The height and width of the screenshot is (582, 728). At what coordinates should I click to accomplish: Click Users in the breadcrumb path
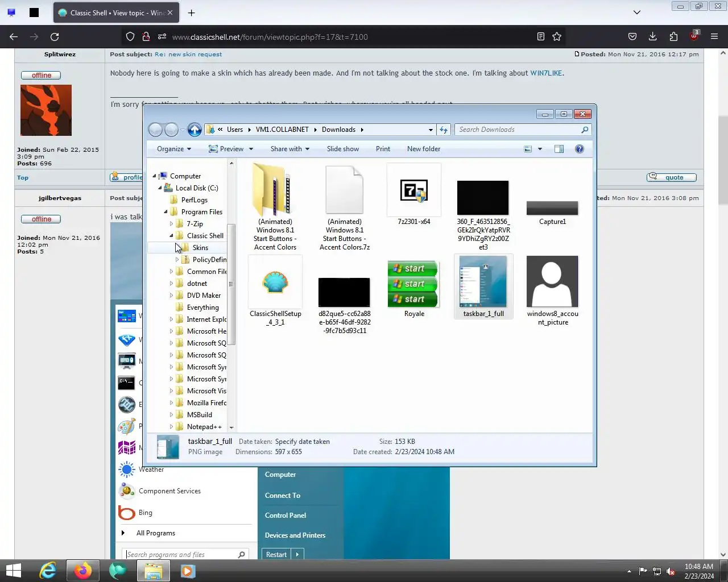tap(235, 130)
